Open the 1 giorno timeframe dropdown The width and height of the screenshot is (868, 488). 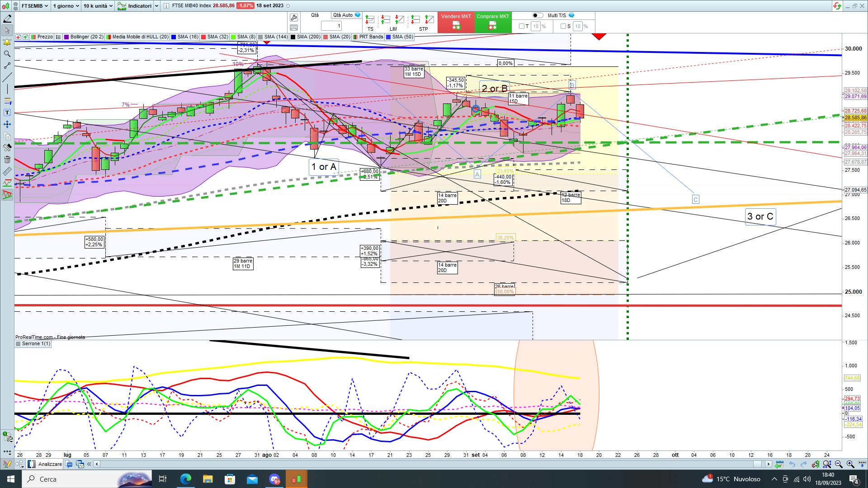[x=66, y=6]
